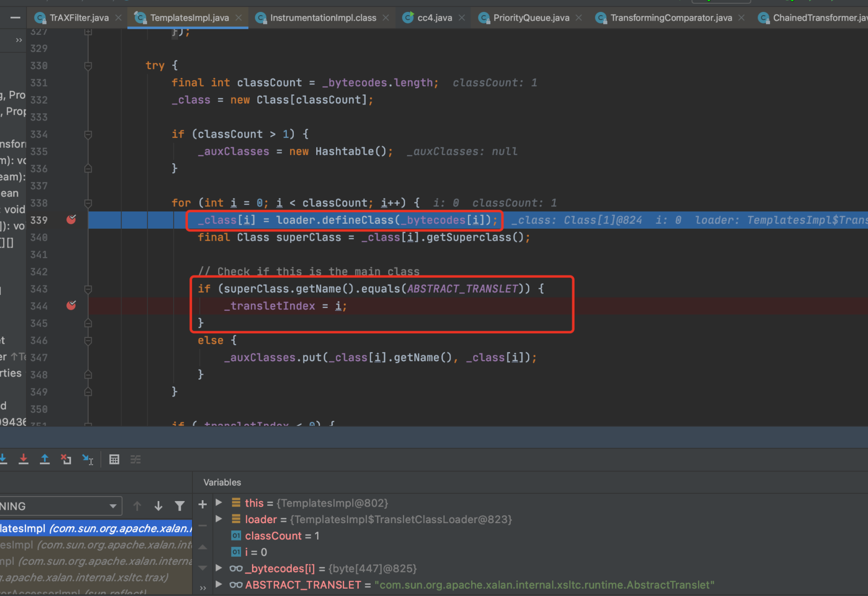Click getSuperclass() call on line 340
This screenshot has height=596, width=868.
coord(475,237)
